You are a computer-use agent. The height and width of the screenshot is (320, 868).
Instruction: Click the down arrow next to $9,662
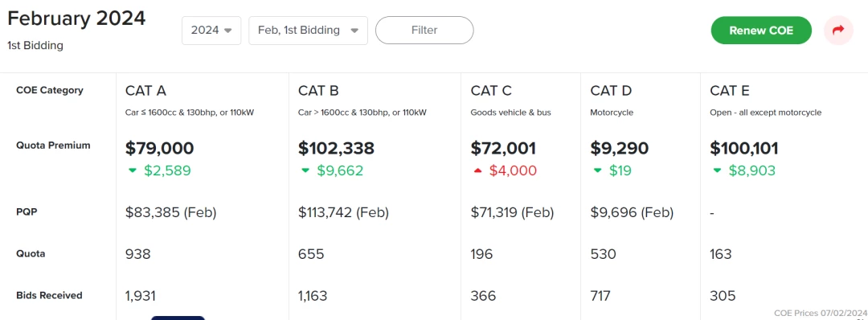(x=305, y=170)
